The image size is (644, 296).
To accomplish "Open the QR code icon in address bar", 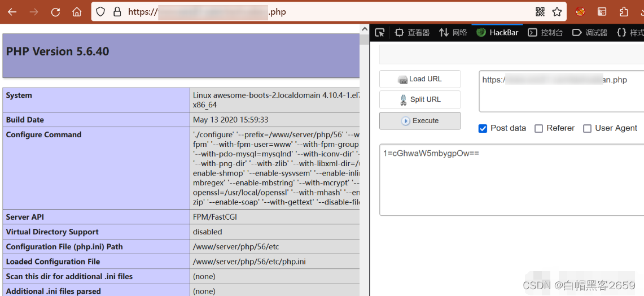I will (540, 11).
